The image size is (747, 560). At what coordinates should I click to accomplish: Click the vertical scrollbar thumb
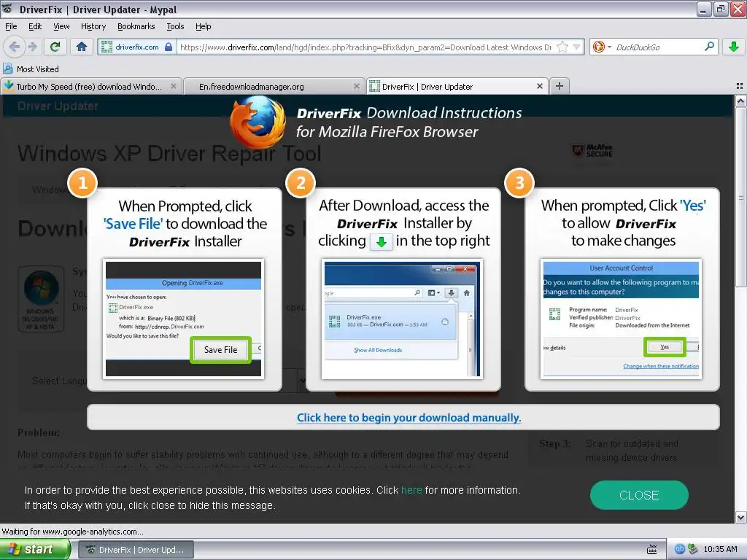pyautogui.click(x=740, y=197)
